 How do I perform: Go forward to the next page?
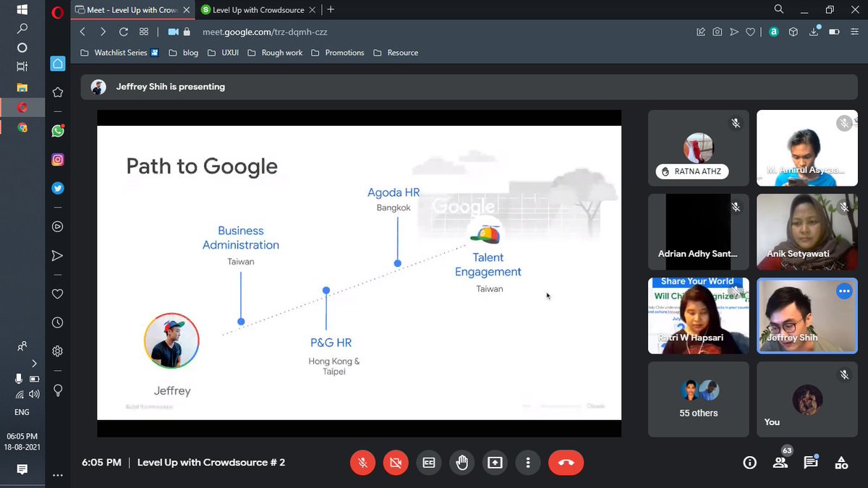pyautogui.click(x=103, y=32)
